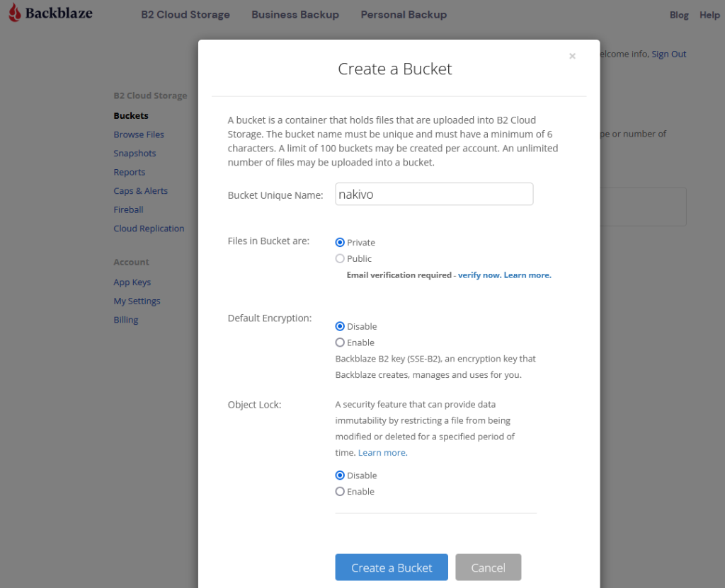Open Caps & Alerts settings
Screen dimensions: 725x588
click(141, 191)
